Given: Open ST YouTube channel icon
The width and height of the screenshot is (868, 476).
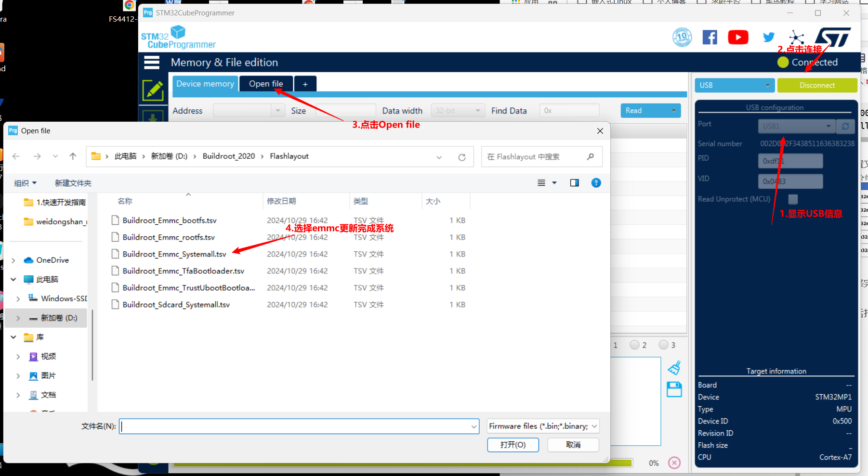Looking at the screenshot, I should point(738,37).
